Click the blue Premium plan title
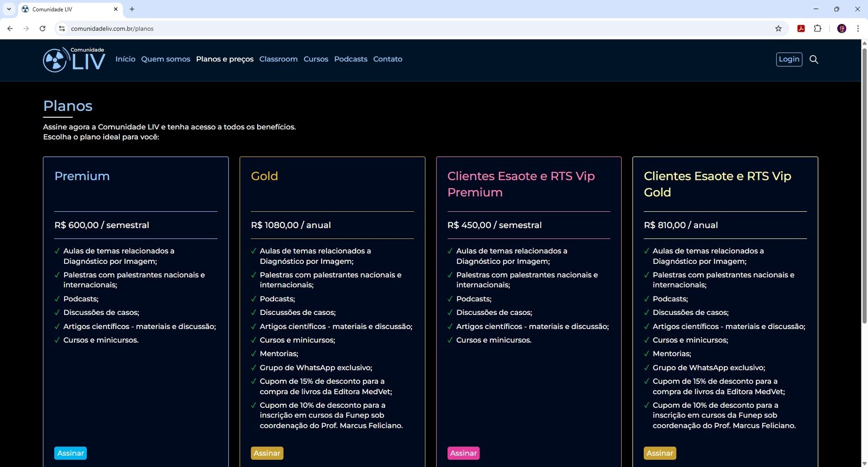Screen dimensions: 868x467 (82, 176)
